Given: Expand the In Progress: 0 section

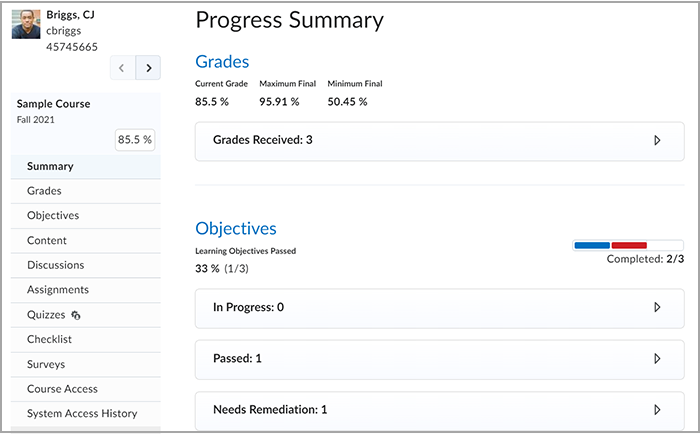Looking at the screenshot, I should click(439, 308).
